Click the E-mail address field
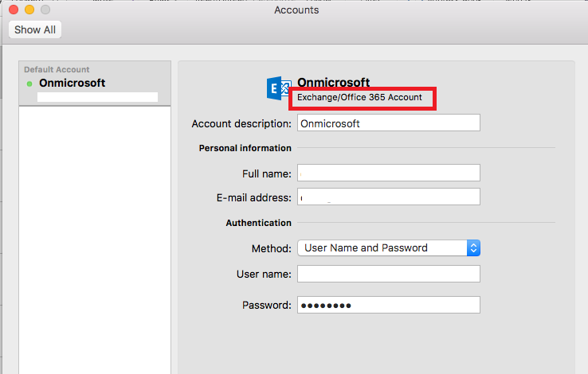The width and height of the screenshot is (588, 374). 389,197
